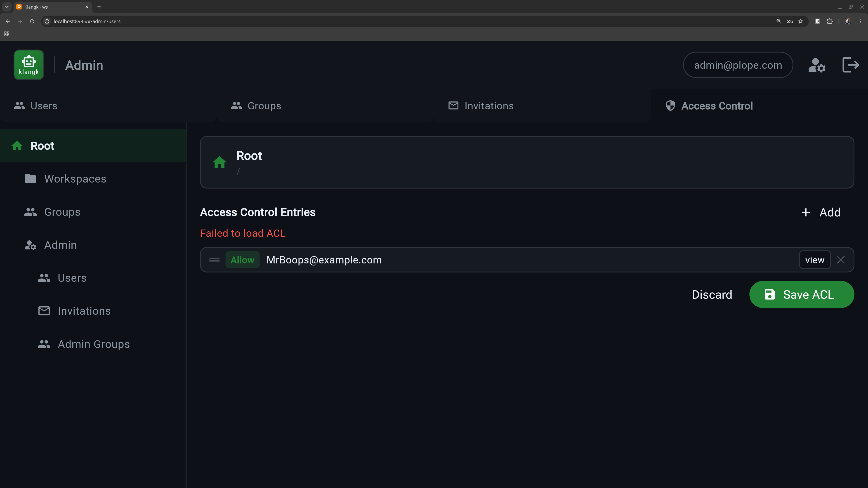Click the Discard button
The image size is (868, 488).
[x=712, y=294]
